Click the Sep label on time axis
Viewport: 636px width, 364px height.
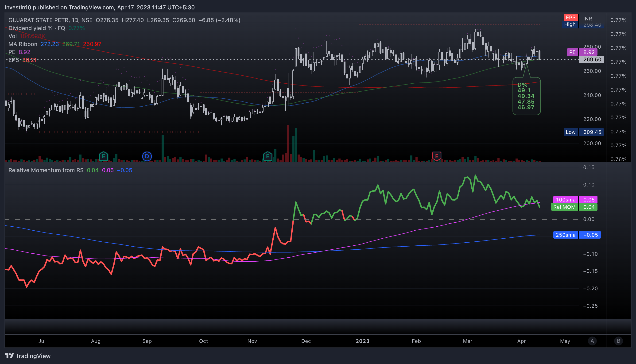(x=147, y=341)
